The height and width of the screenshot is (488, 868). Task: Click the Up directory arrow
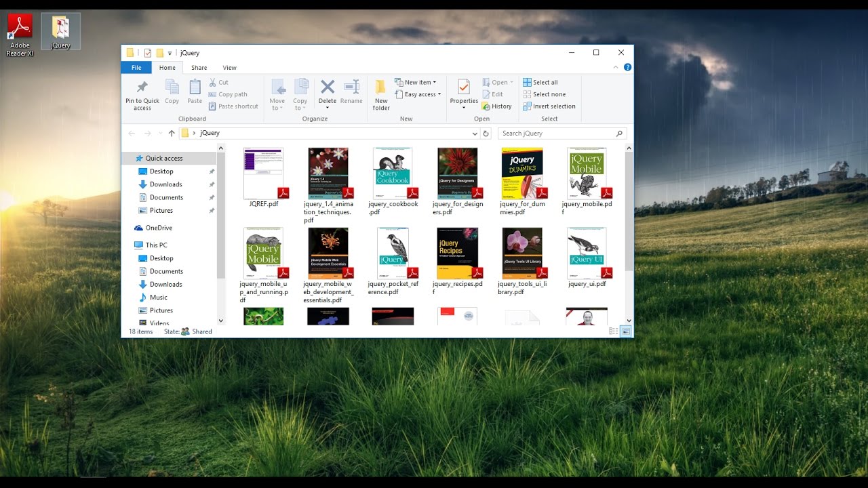point(172,134)
